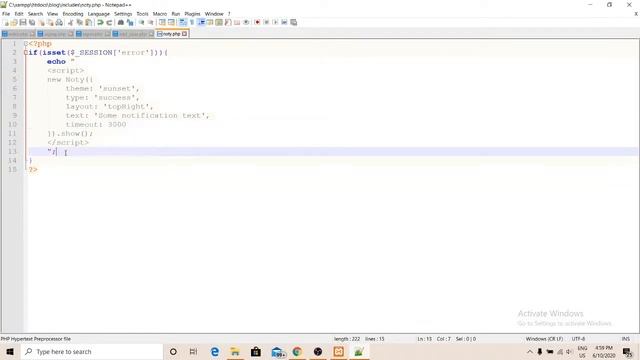Open Find with binoculars icon

pos(121,22)
